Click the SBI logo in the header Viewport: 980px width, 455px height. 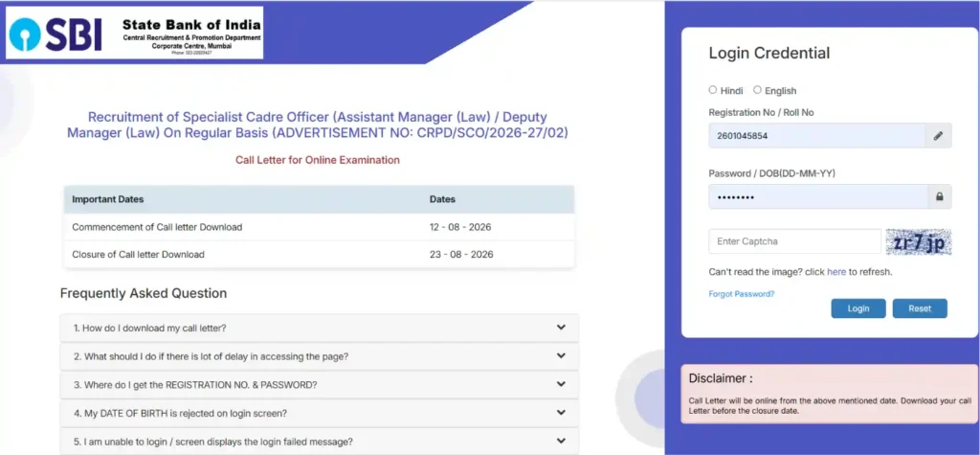(55, 34)
